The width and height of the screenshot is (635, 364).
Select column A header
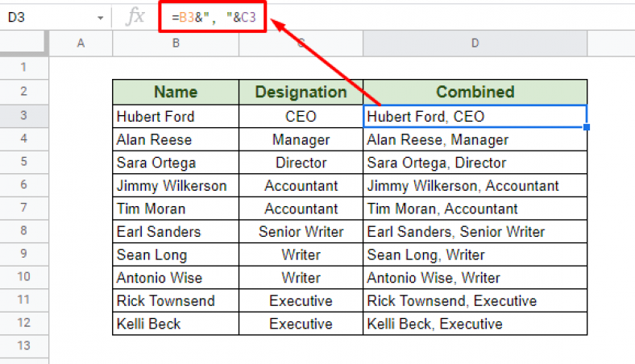pos(81,43)
